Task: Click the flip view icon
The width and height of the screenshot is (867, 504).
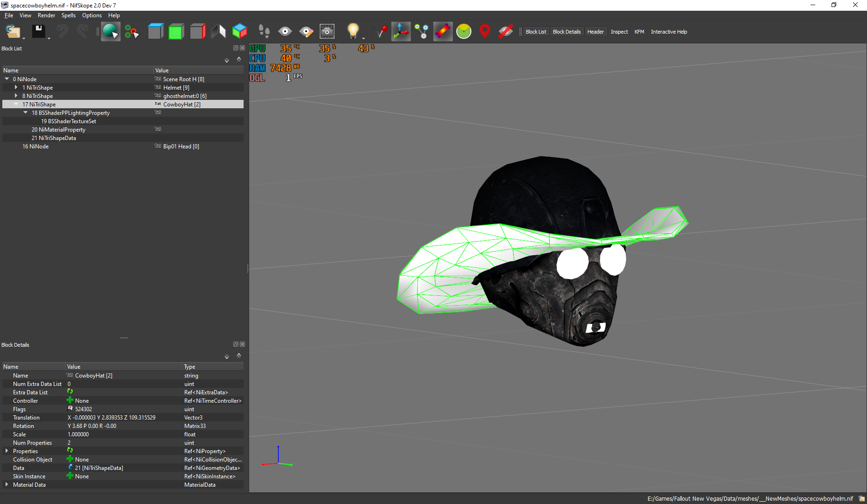Action: point(218,32)
